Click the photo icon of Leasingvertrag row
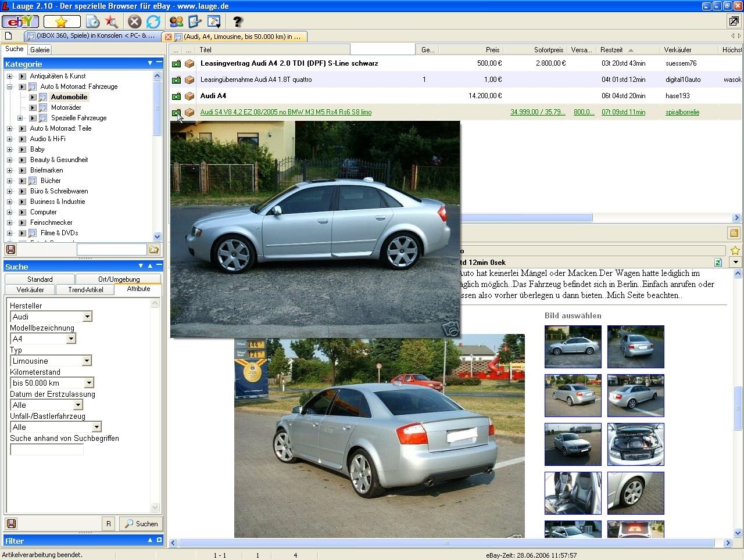 pos(176,63)
